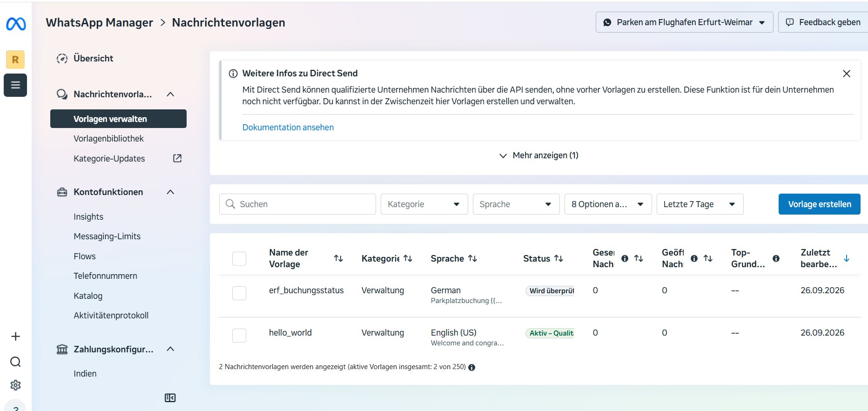The height and width of the screenshot is (411, 868).
Task: Click the Wird überprüft status badge
Action: click(x=550, y=291)
